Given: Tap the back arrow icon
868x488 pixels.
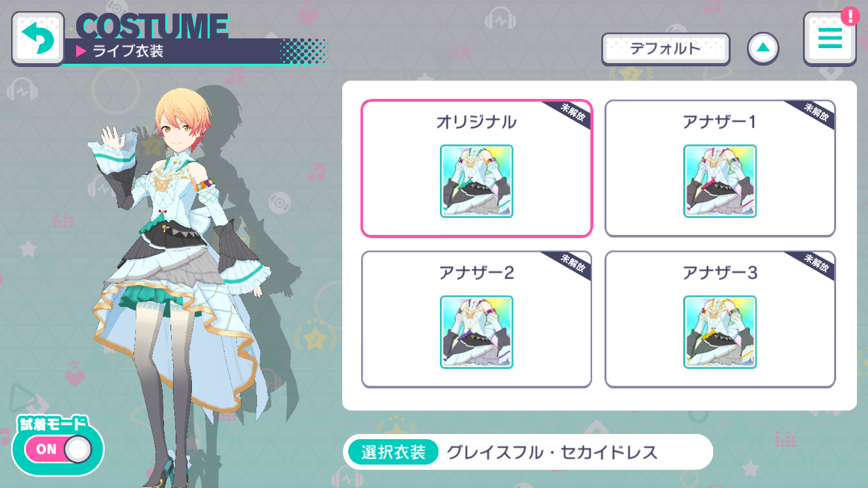Looking at the screenshot, I should pos(38,38).
